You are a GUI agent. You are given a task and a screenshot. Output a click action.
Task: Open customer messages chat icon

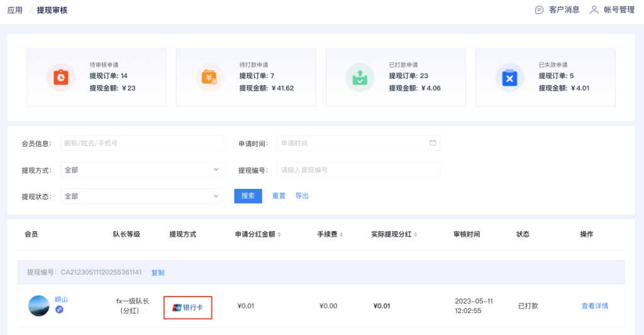[x=539, y=10]
